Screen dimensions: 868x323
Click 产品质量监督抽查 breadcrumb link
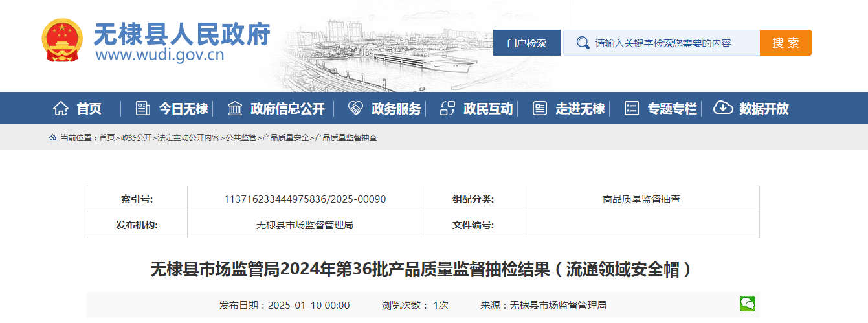click(x=346, y=138)
